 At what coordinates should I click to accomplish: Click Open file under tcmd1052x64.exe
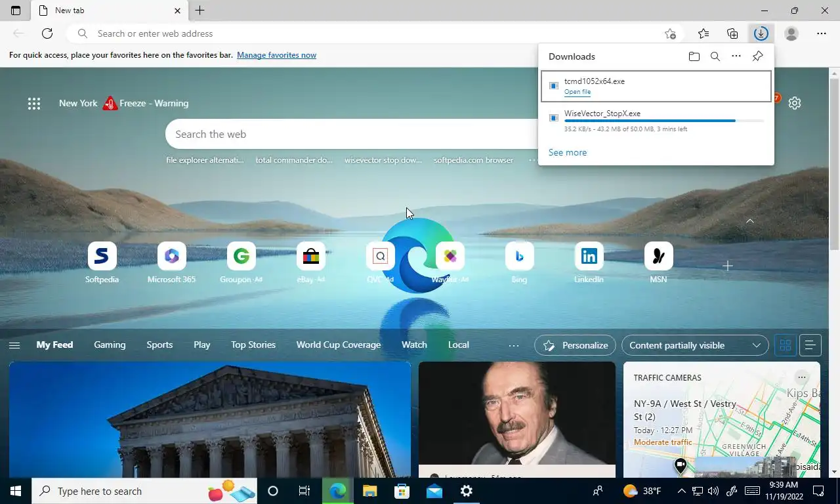point(577,92)
